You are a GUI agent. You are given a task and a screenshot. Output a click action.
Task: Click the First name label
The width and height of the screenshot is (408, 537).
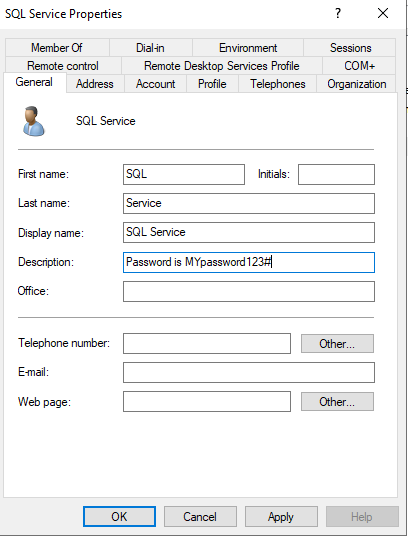point(44,174)
